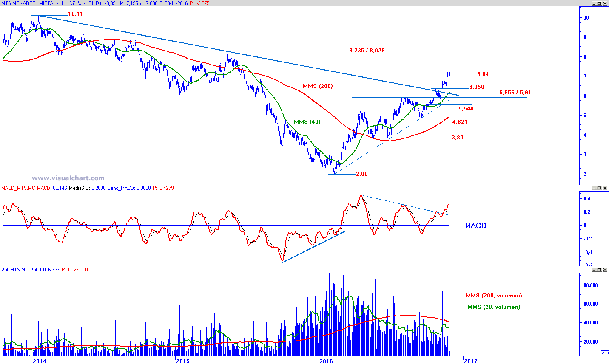609x364 pixels.
Task: Click the 60.000 volume axis value
Action: pyautogui.click(x=590, y=304)
